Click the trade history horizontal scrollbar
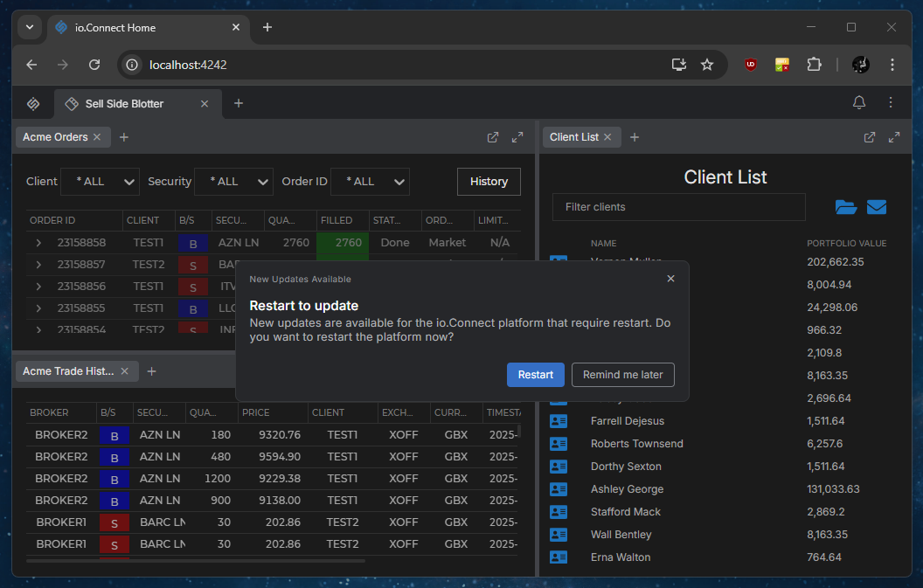 [196, 561]
